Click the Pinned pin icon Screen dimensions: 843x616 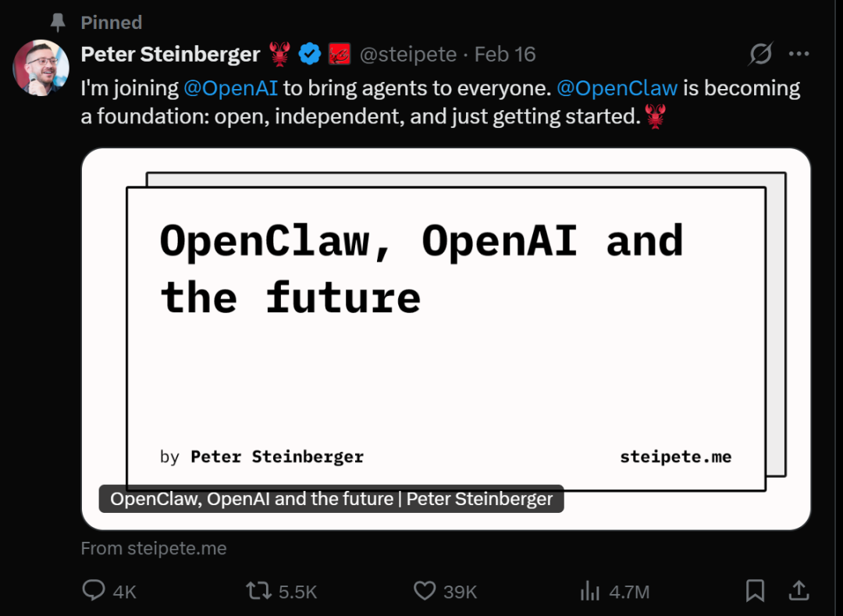tap(57, 22)
